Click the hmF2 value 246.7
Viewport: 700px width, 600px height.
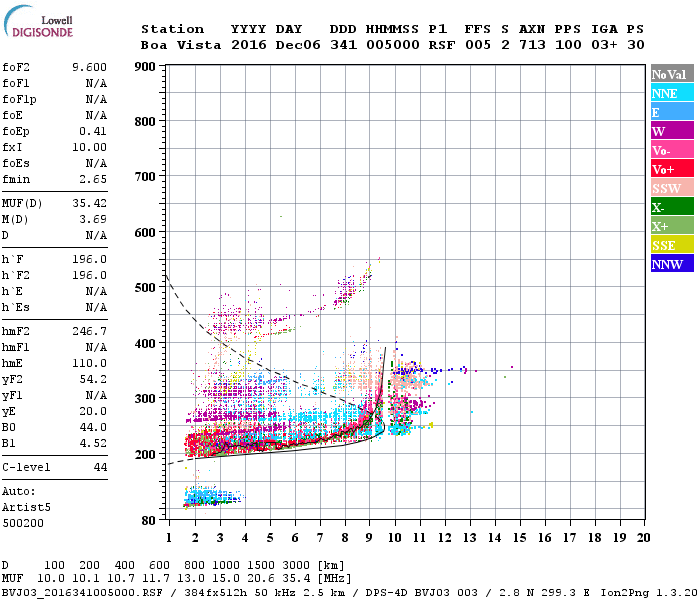[x=89, y=331]
